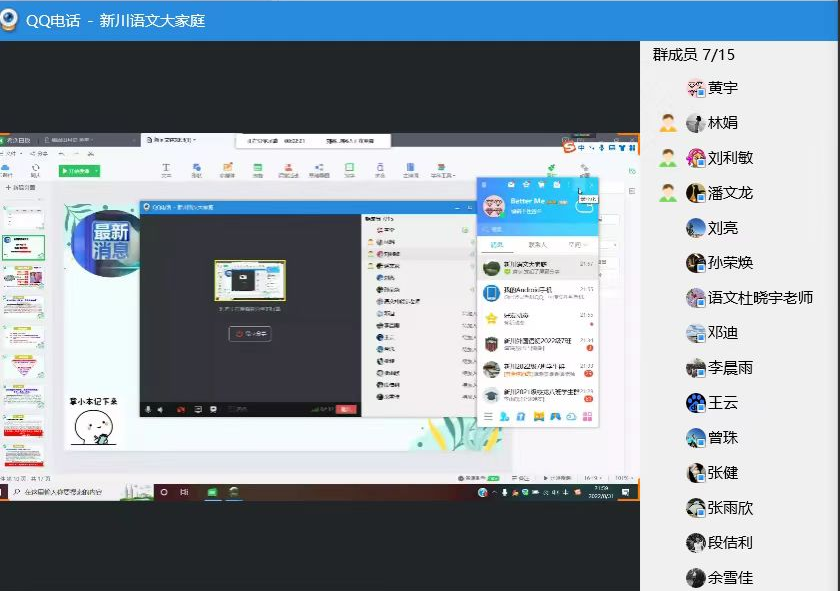Click 潘文龙's avatar in the members list
The width and height of the screenshot is (840, 591).
695,193
